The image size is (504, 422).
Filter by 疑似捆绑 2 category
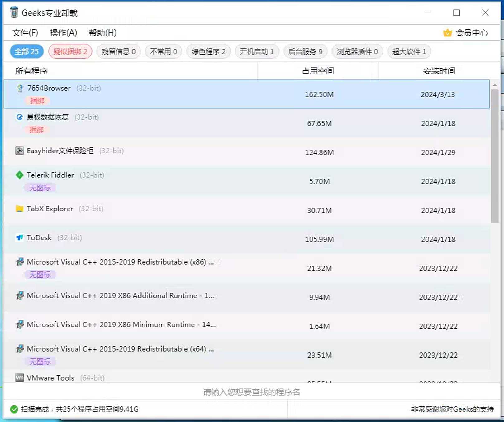pyautogui.click(x=70, y=51)
